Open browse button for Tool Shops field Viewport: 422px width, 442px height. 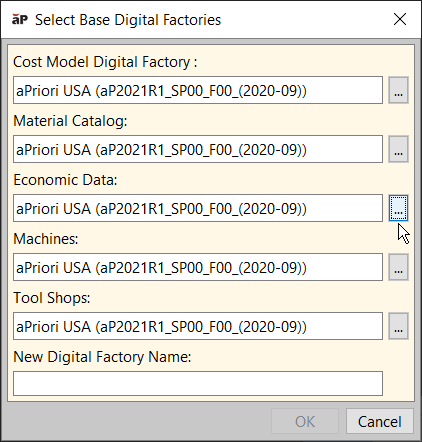pyautogui.click(x=398, y=326)
